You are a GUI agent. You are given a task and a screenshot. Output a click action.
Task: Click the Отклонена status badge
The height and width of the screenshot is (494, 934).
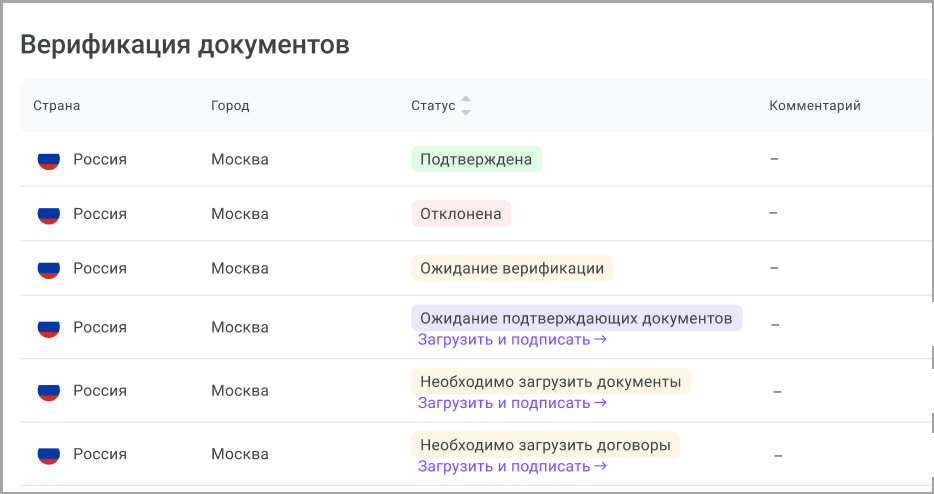461,213
